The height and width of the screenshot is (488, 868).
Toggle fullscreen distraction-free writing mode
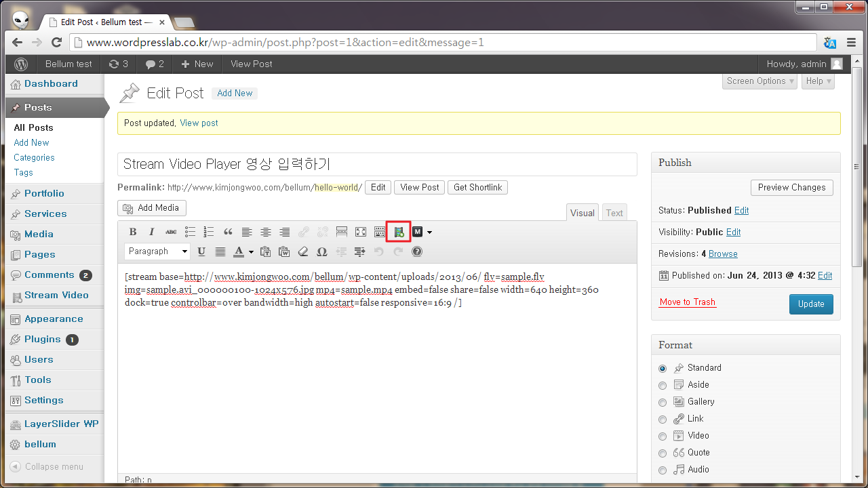[x=360, y=231]
